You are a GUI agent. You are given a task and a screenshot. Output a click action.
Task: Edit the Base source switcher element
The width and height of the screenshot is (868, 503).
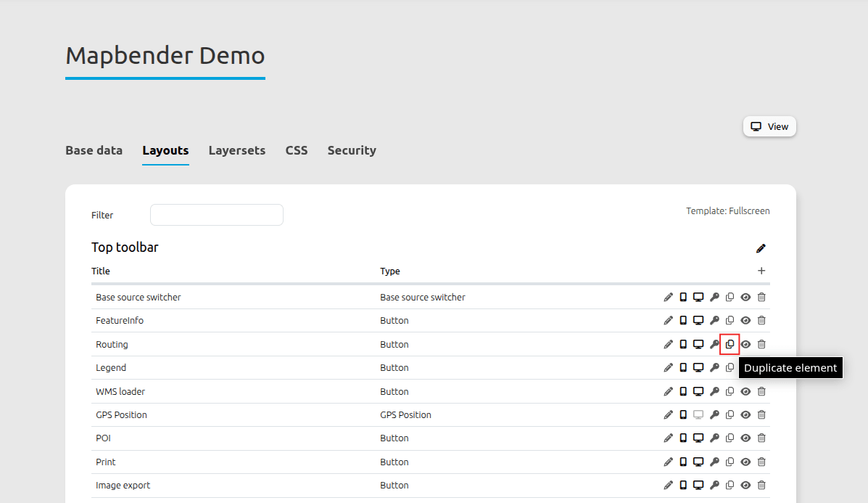(x=668, y=298)
